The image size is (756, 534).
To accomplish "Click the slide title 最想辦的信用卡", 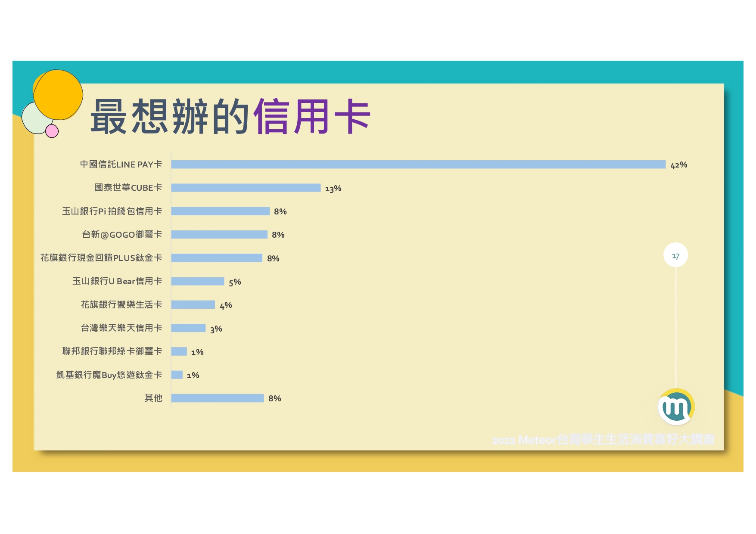I will coord(230,116).
